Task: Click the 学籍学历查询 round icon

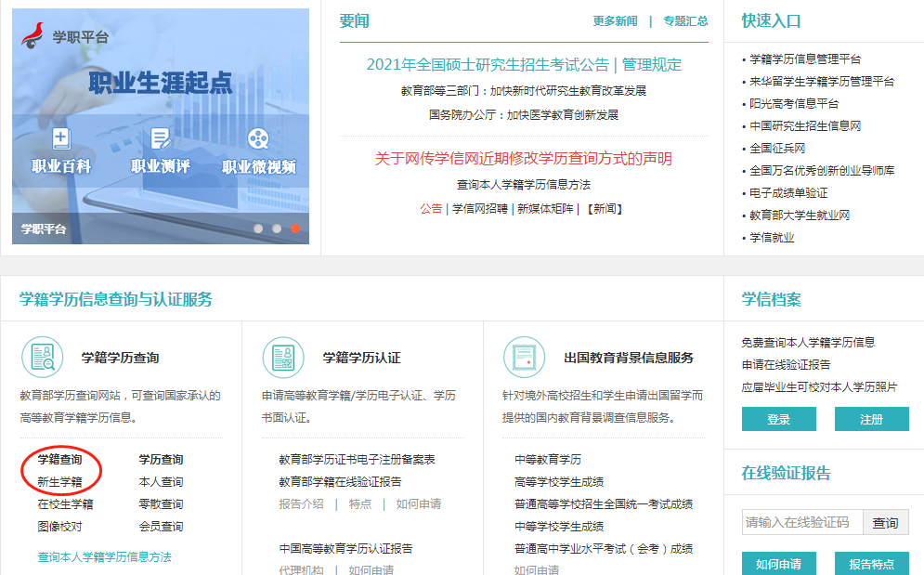Action: [x=43, y=358]
